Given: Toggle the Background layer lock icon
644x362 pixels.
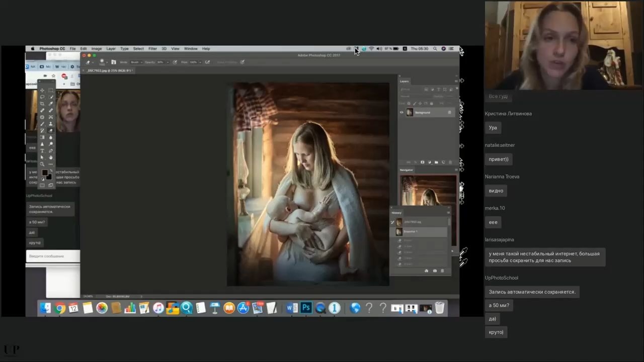Looking at the screenshot, I should click(x=449, y=113).
